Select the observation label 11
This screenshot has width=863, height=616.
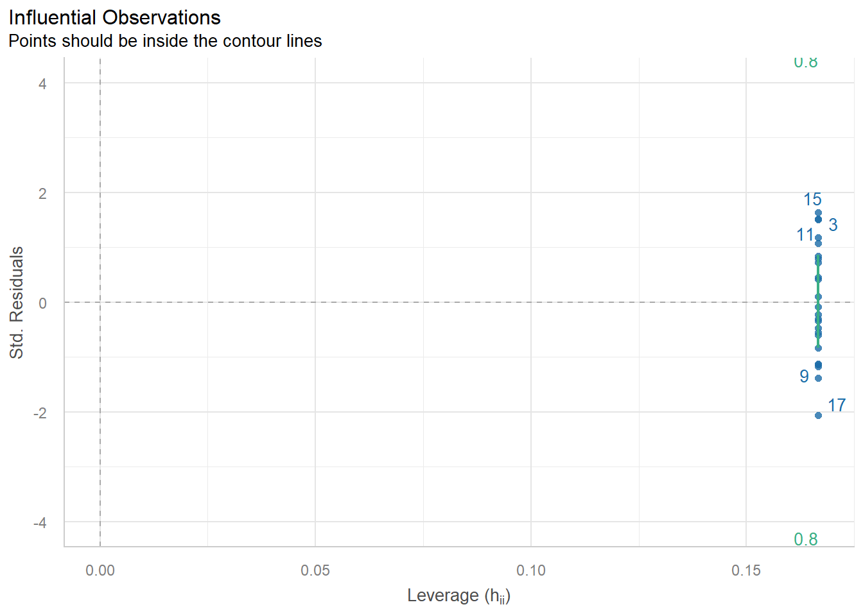point(805,235)
